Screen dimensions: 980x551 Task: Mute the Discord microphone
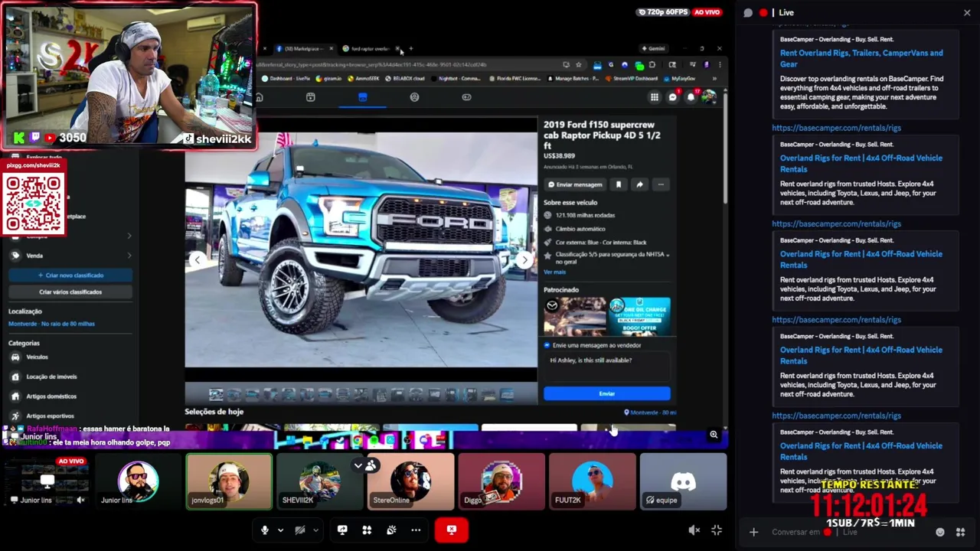265,530
